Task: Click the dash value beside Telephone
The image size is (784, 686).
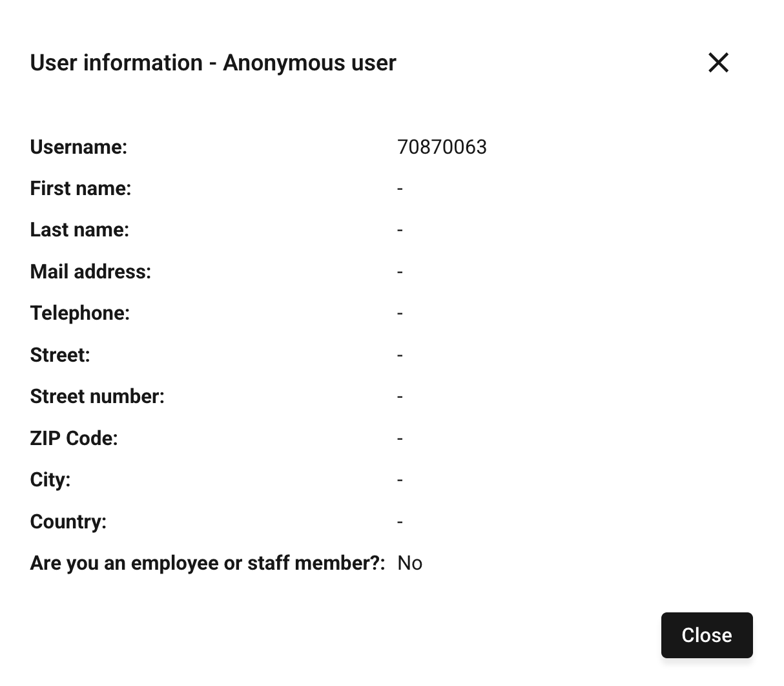Action: pyautogui.click(x=400, y=313)
